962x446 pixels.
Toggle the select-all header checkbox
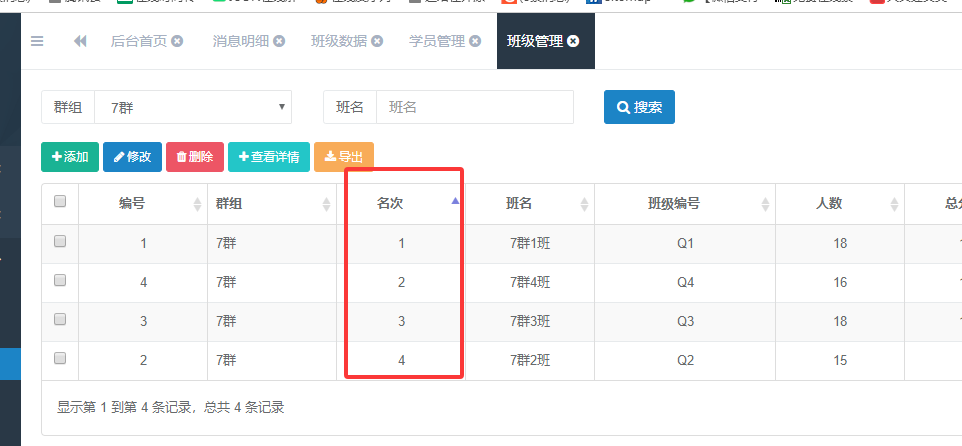pos(60,202)
